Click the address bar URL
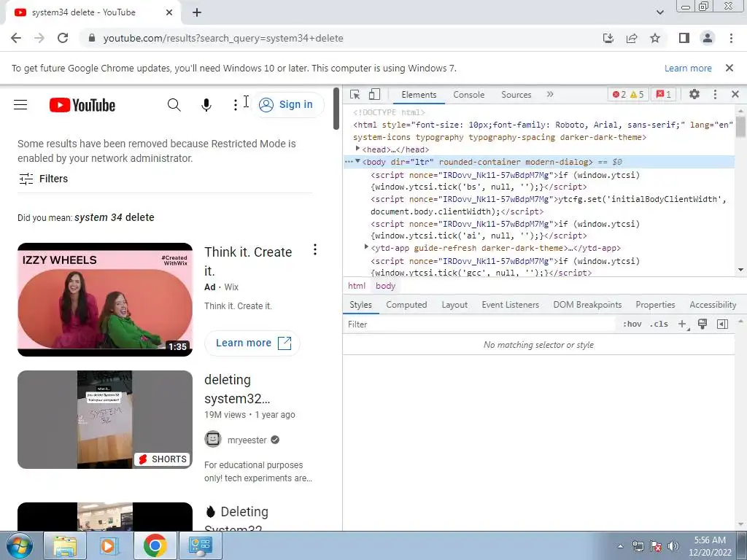This screenshot has width=747, height=560. pyautogui.click(x=223, y=38)
